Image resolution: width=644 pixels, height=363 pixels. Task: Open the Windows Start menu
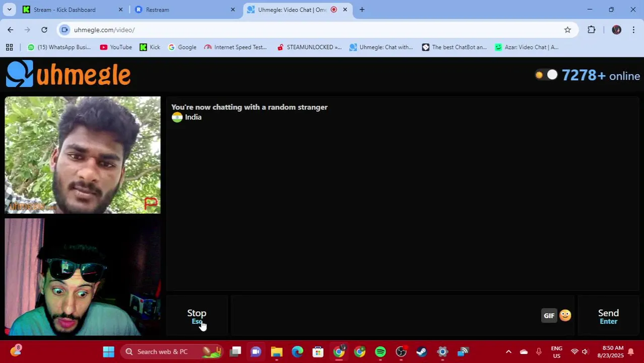pyautogui.click(x=108, y=351)
